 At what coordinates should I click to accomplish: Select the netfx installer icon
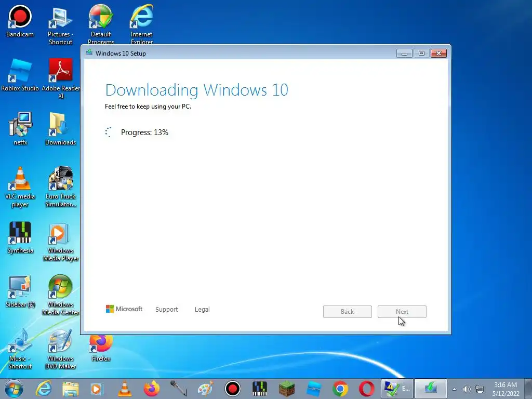click(x=20, y=129)
